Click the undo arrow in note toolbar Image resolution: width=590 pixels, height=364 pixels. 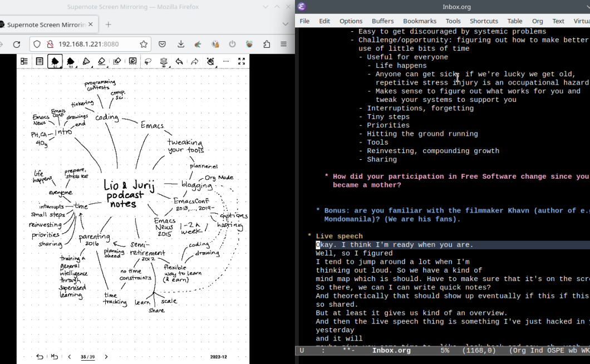pyautogui.click(x=179, y=61)
